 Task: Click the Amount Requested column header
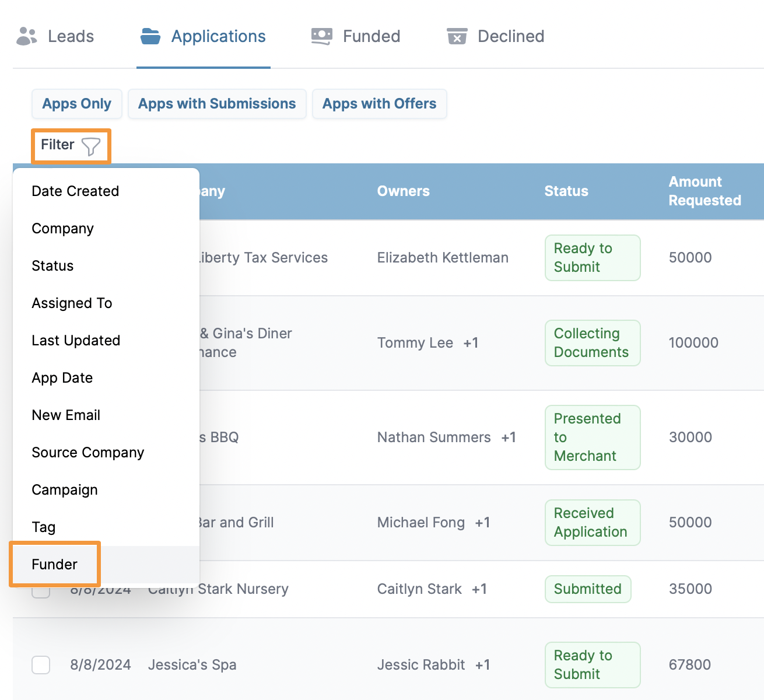pos(705,191)
